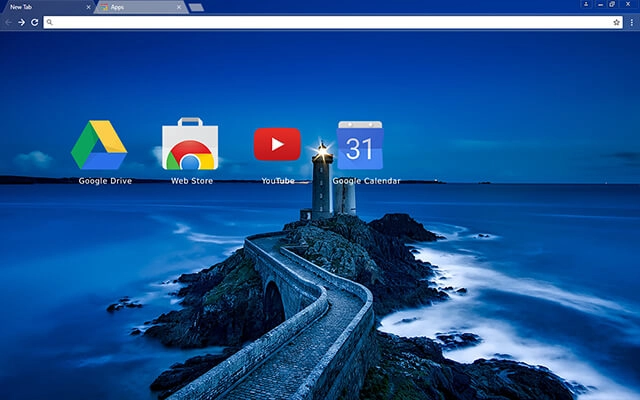Go forward with the forward arrow
Screen dimensions: 640x400
click(x=21, y=22)
